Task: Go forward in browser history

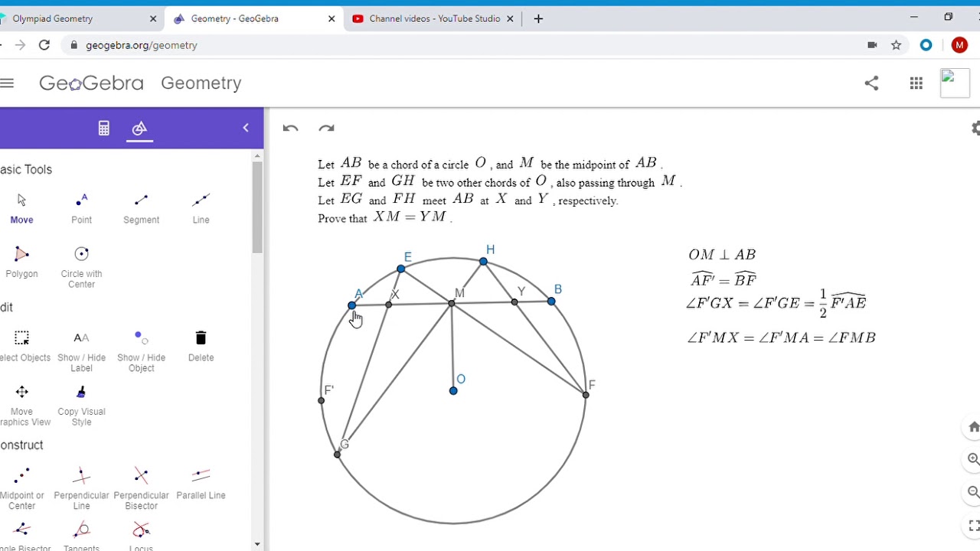Action: [20, 45]
